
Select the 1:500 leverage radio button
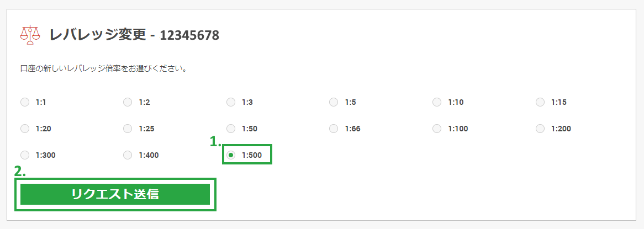(231, 155)
